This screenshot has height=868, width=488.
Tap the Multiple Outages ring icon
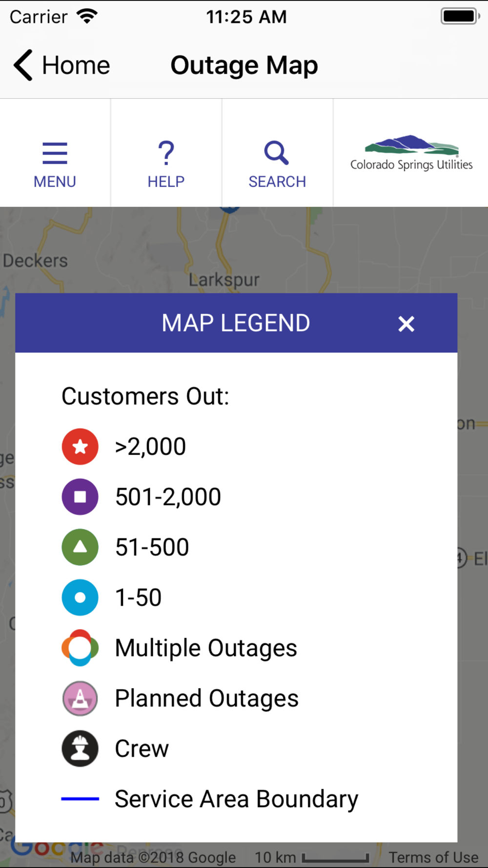pos(80,648)
